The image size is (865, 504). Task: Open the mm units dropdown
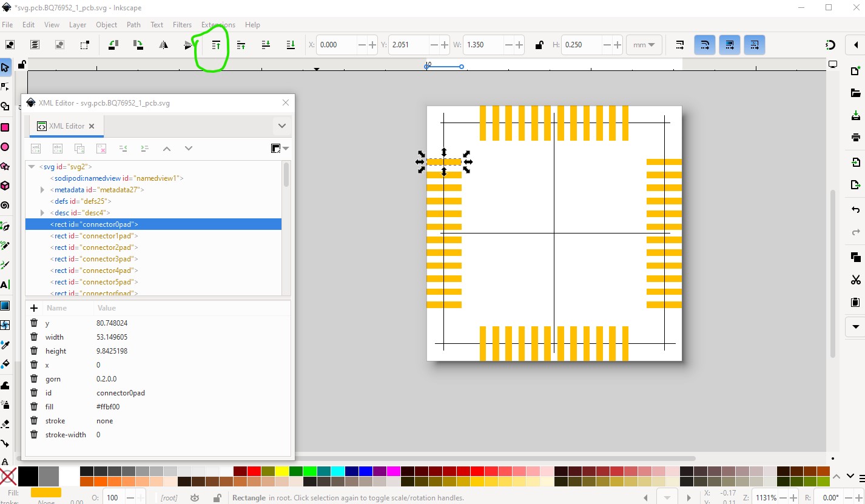coord(644,45)
